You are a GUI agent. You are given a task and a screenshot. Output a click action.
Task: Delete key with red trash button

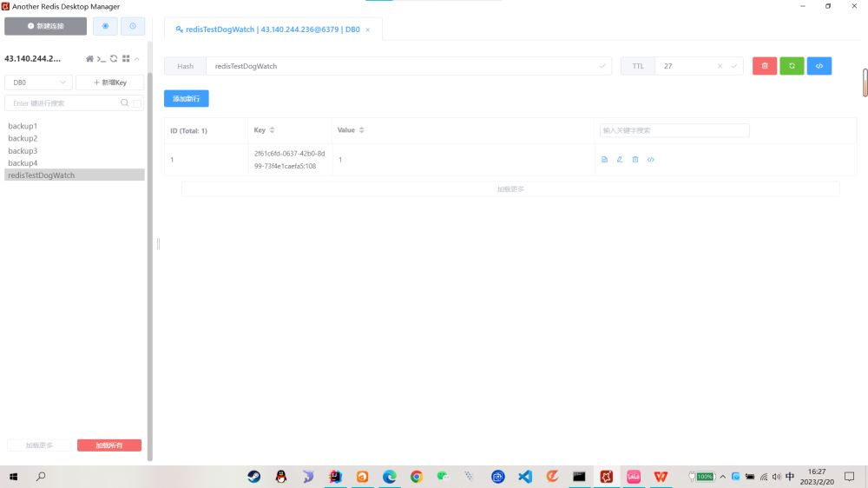765,66
